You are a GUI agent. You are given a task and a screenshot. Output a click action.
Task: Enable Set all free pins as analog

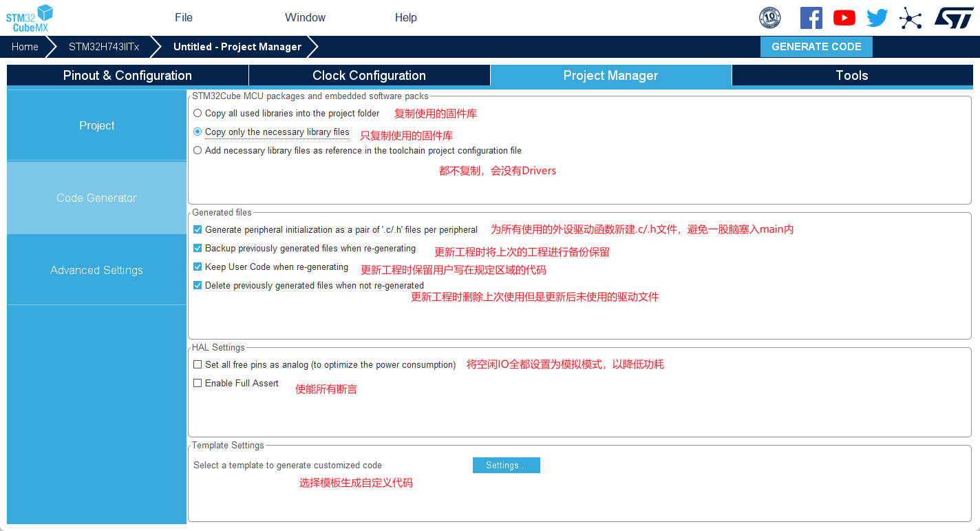tap(198, 364)
